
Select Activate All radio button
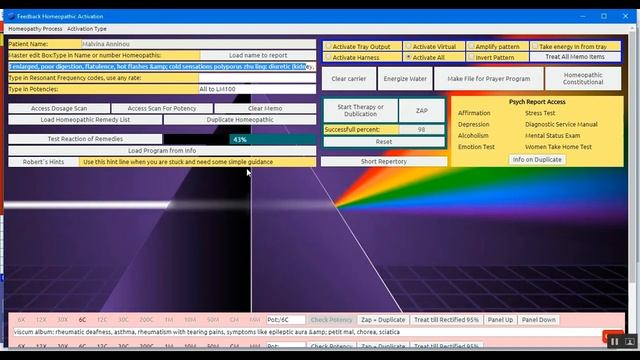pos(408,57)
